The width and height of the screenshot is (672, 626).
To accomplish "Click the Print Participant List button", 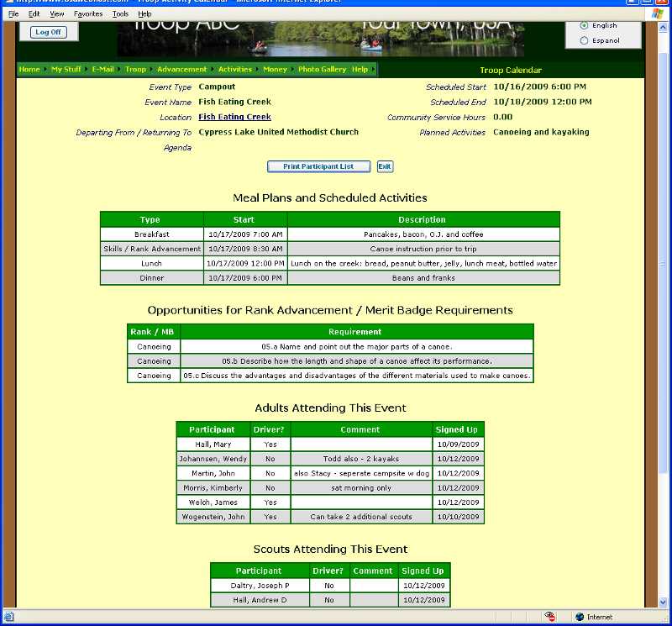I will click(x=318, y=166).
